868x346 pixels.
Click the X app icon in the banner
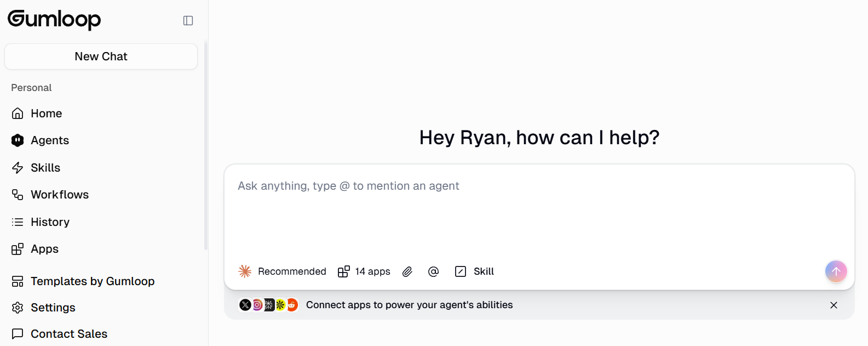point(245,305)
